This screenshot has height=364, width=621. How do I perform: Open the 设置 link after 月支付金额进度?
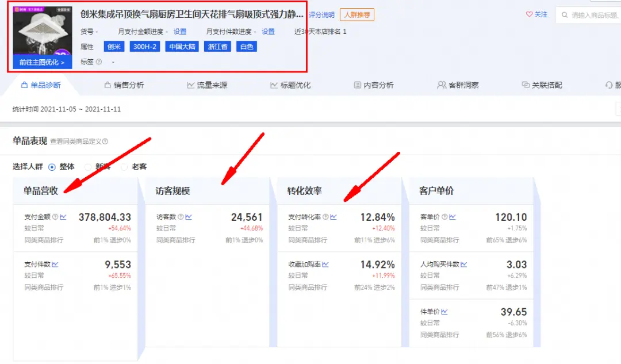pos(179,32)
